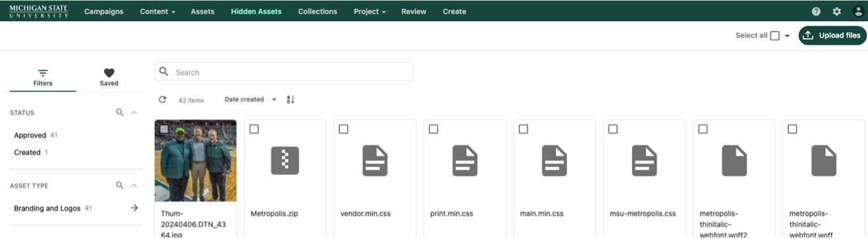Toggle the sort order icon
Image resolution: width=868 pixels, height=239 pixels.
tap(291, 99)
